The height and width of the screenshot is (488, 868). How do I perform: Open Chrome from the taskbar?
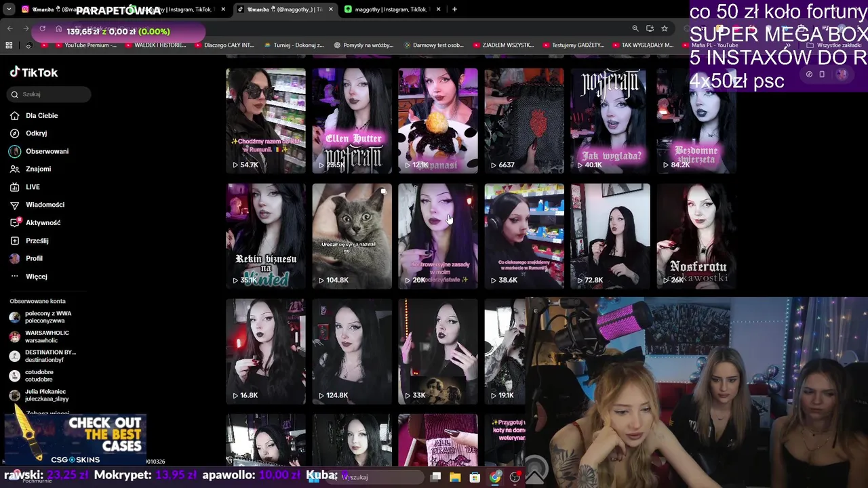[495, 477]
